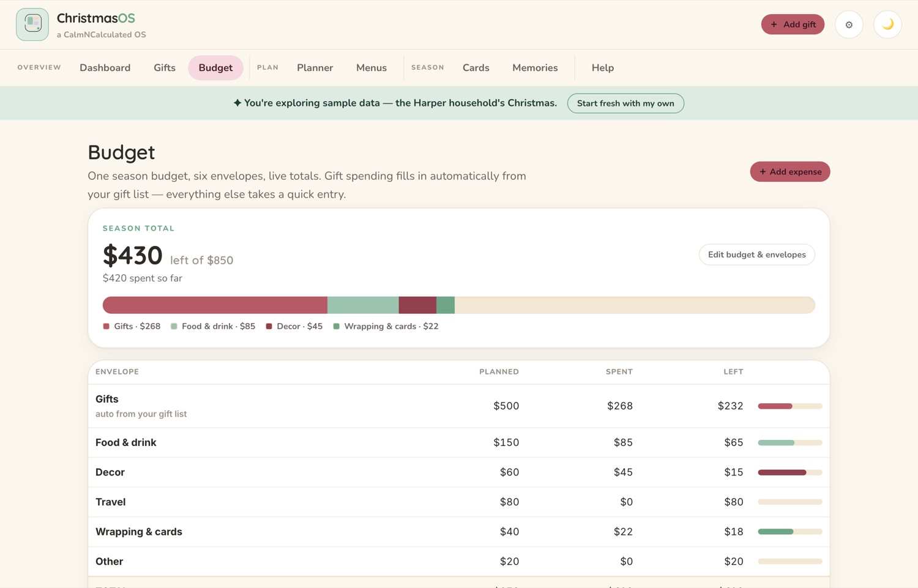Click the Gifts left amount $232
This screenshot has height=588, width=918.
coord(730,406)
